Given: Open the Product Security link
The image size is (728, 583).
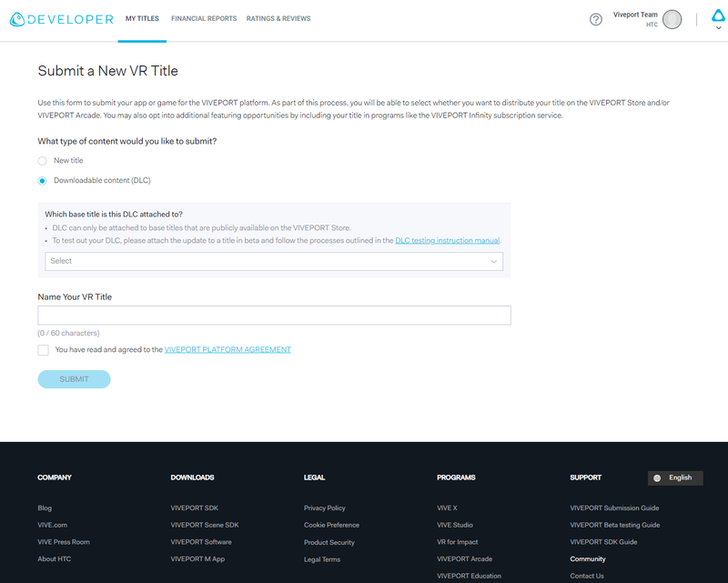Looking at the screenshot, I should [x=329, y=542].
